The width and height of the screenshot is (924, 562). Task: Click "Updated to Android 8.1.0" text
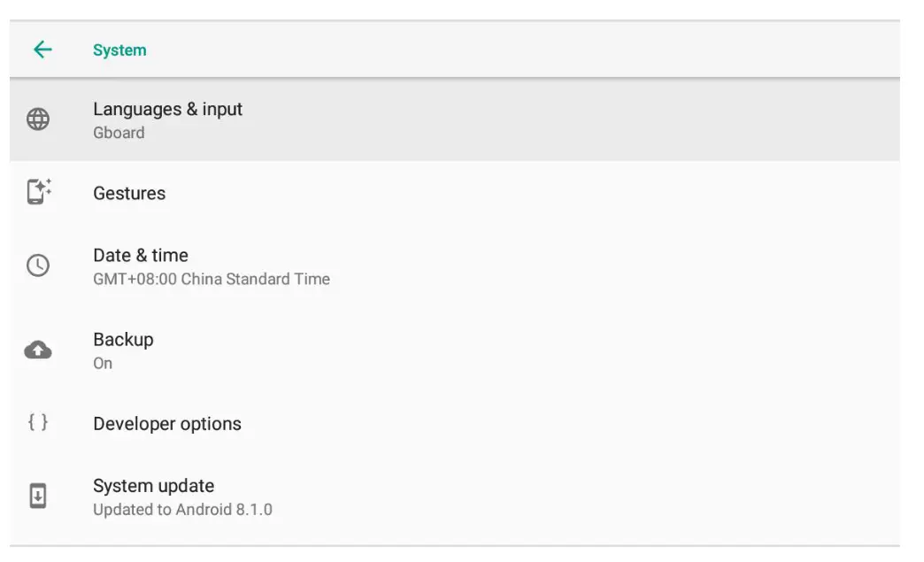[182, 510]
